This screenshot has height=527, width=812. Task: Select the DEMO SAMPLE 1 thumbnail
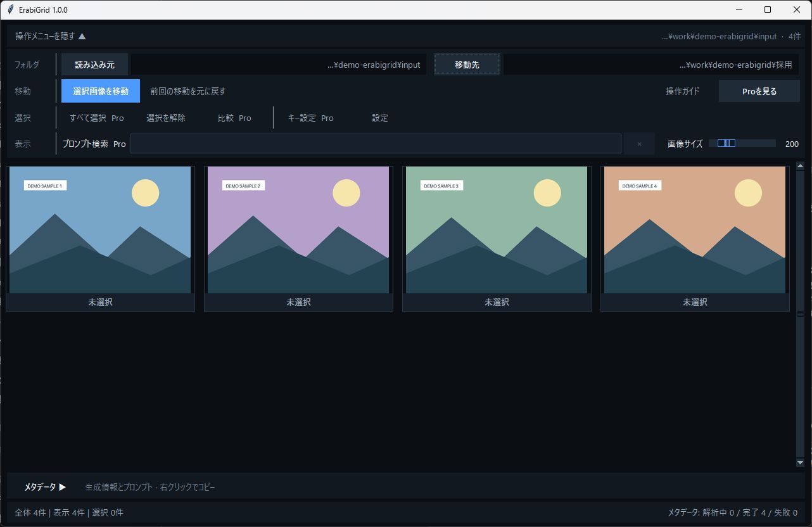tap(100, 230)
